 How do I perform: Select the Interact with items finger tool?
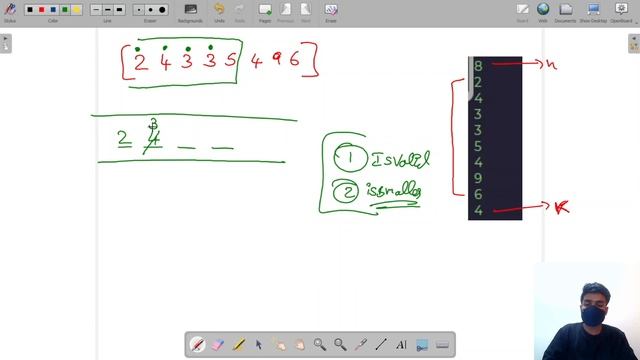click(x=279, y=344)
